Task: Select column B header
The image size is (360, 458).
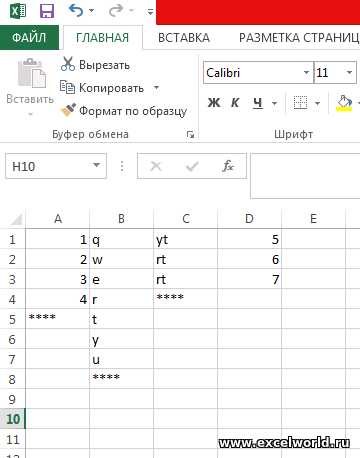Action: pos(122,219)
